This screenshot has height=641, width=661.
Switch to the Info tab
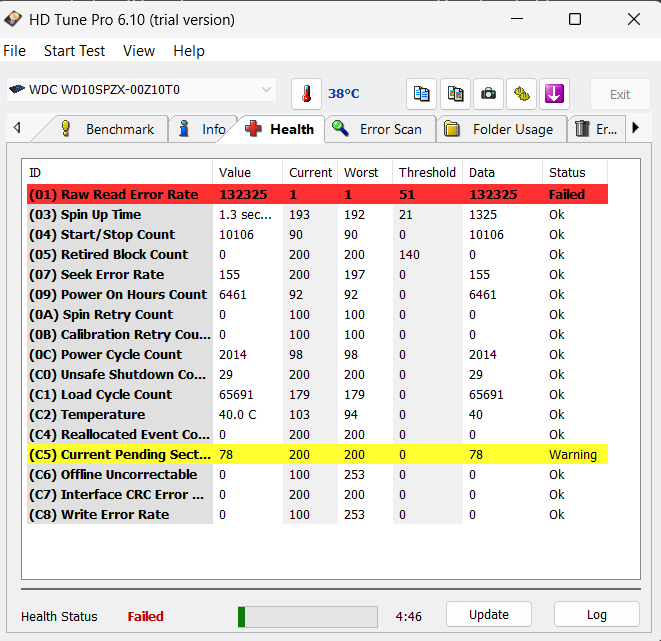pyautogui.click(x=202, y=129)
